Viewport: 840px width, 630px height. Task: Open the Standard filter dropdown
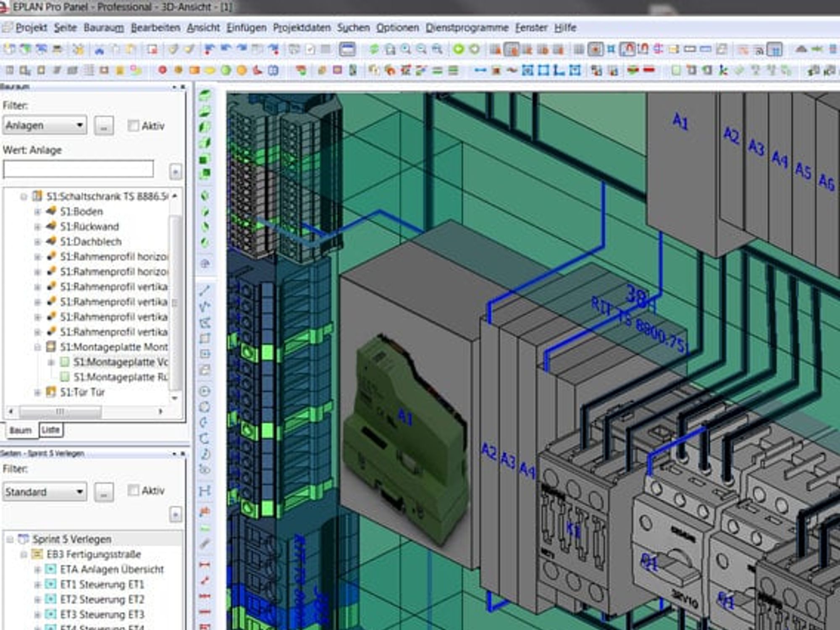45,492
